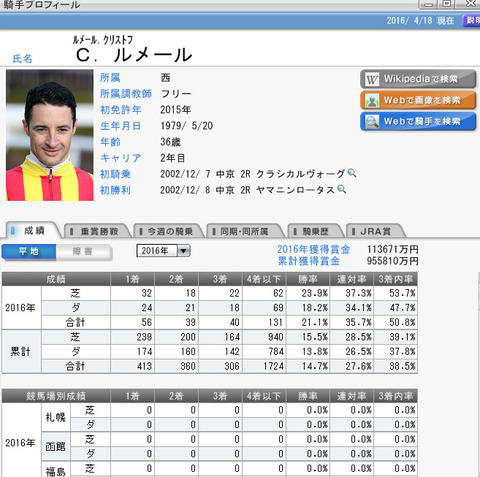Viewport: 480px width, 477px height.
Task: Open Webで画像を検索 button
Action: point(418,100)
